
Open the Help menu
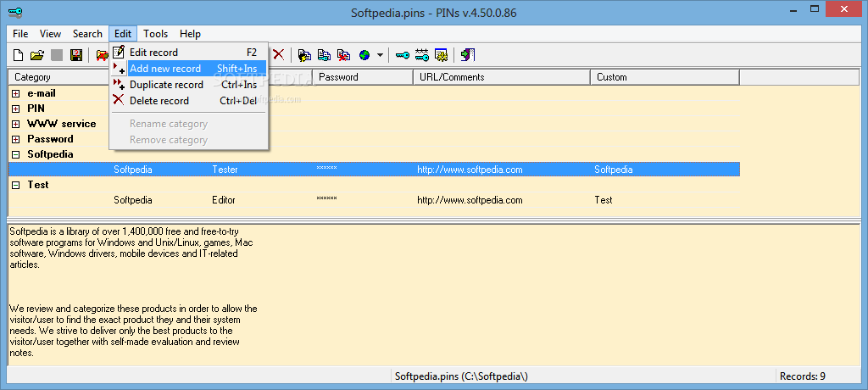[x=191, y=34]
